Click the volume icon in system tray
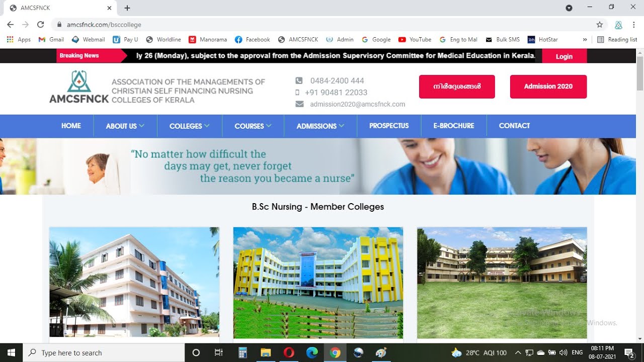Screen dimensions: 644x362 [x=563, y=352]
